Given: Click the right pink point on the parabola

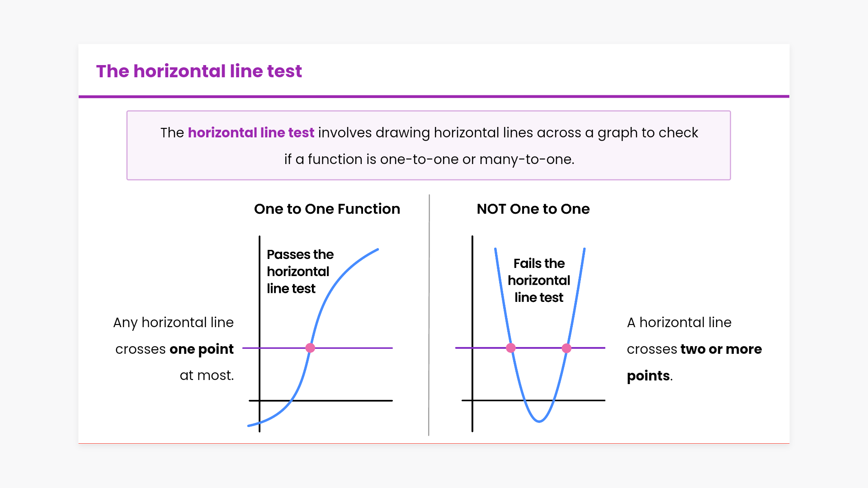Looking at the screenshot, I should pyautogui.click(x=566, y=348).
